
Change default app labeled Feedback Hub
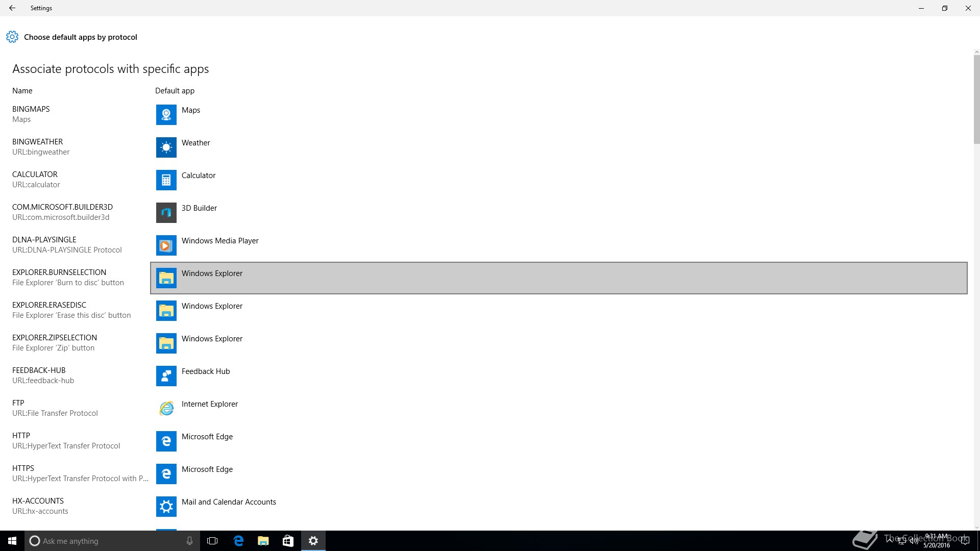click(x=206, y=371)
